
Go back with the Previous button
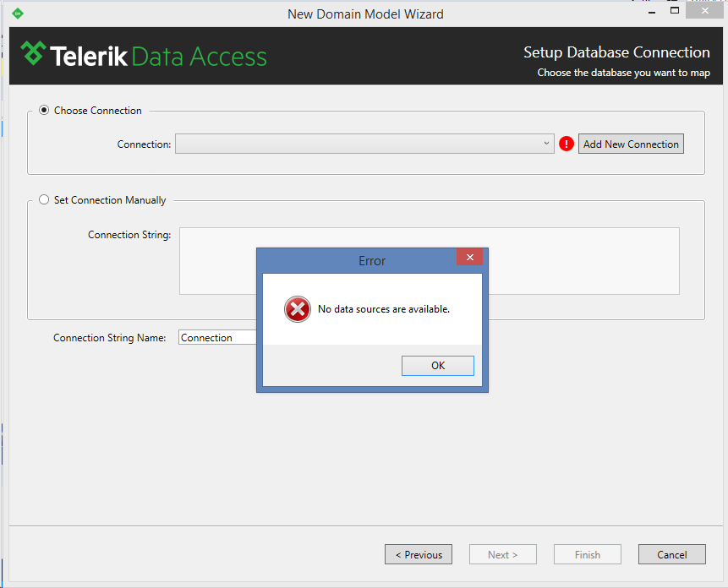tap(419, 554)
